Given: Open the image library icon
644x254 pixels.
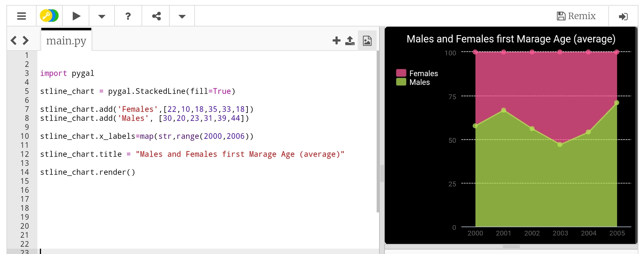Looking at the screenshot, I should point(367,41).
